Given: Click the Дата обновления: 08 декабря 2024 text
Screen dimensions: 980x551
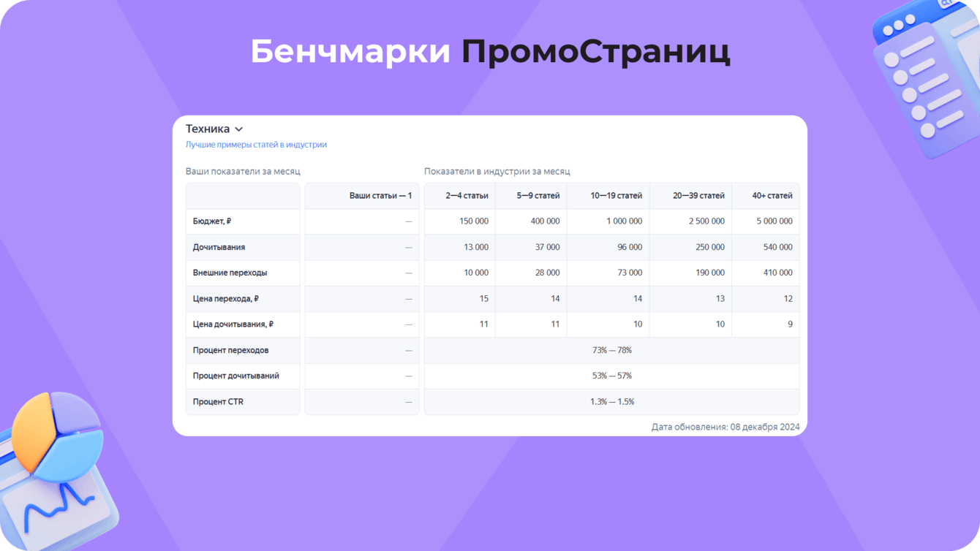Looking at the screenshot, I should point(725,427).
